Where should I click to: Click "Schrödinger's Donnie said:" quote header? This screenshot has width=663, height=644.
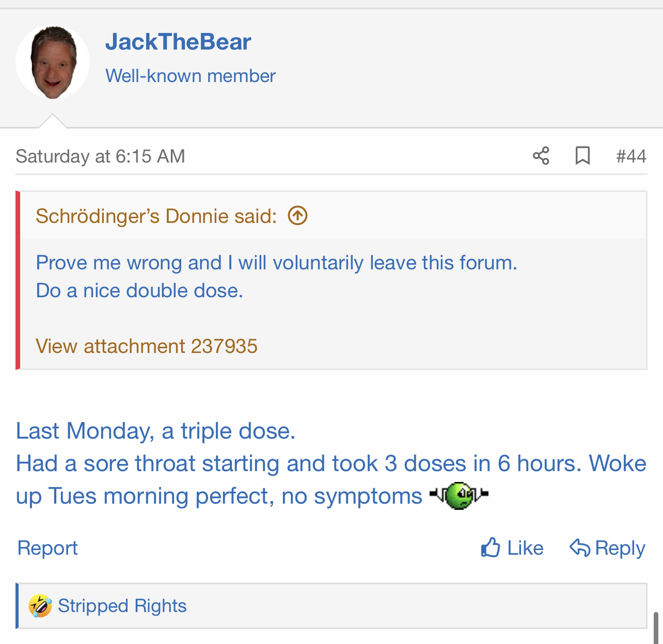(156, 216)
